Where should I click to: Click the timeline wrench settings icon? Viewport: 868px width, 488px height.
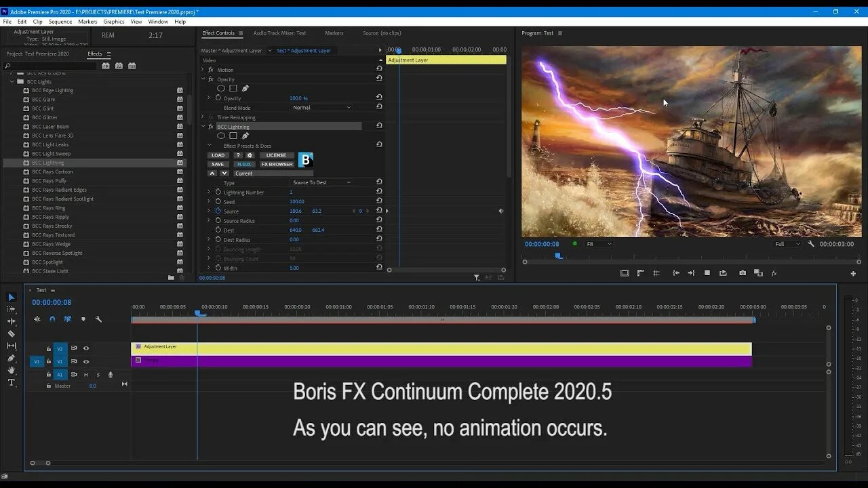point(98,319)
